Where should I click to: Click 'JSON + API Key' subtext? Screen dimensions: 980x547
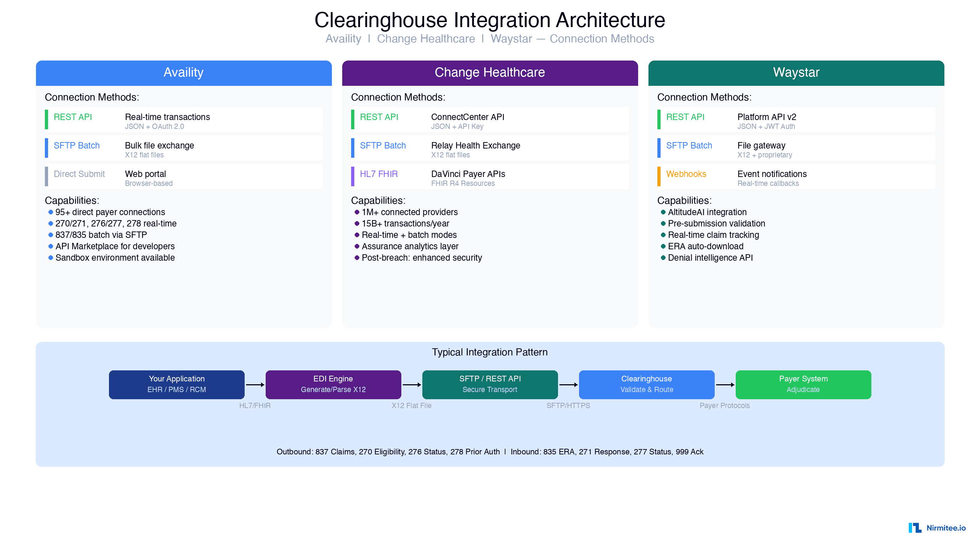457,127
